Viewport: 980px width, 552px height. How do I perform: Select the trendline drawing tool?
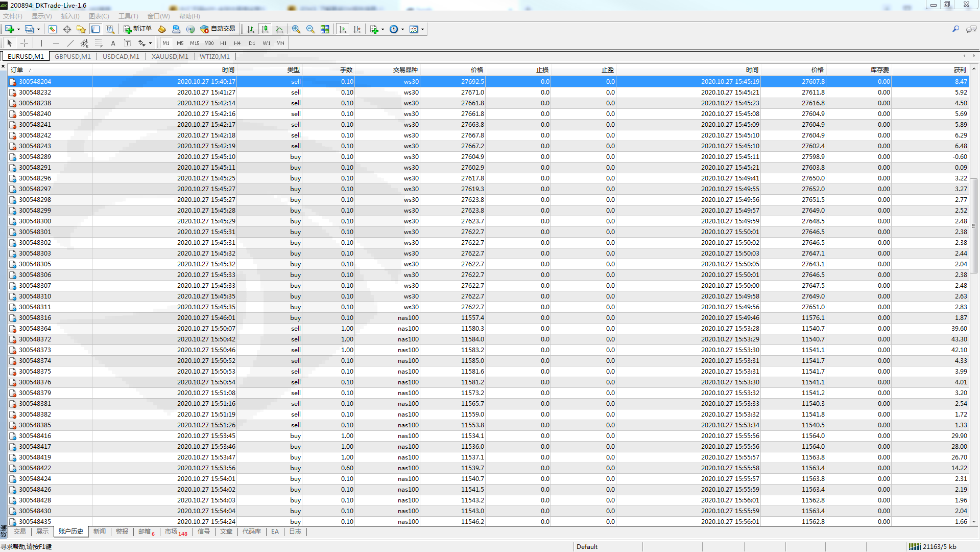[x=70, y=43]
